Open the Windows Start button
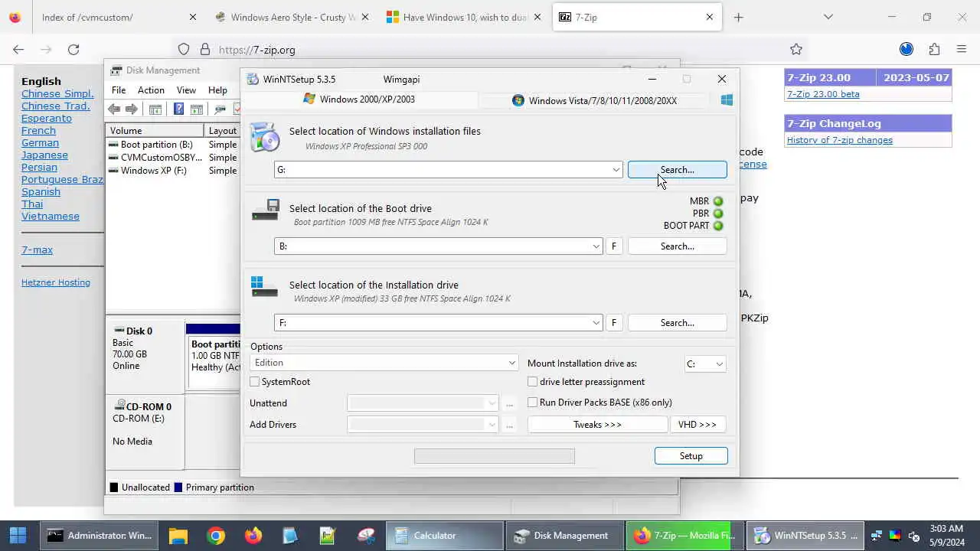The image size is (980, 551). 18,536
